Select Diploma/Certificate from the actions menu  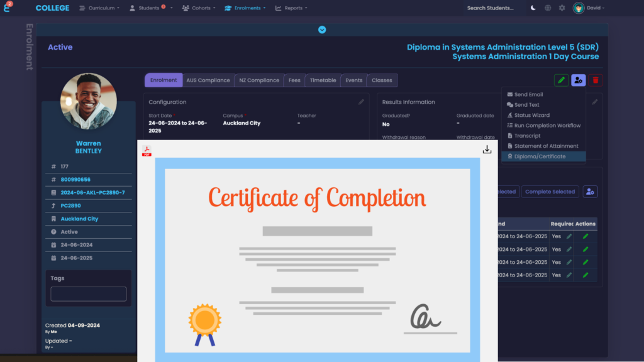[x=540, y=156]
